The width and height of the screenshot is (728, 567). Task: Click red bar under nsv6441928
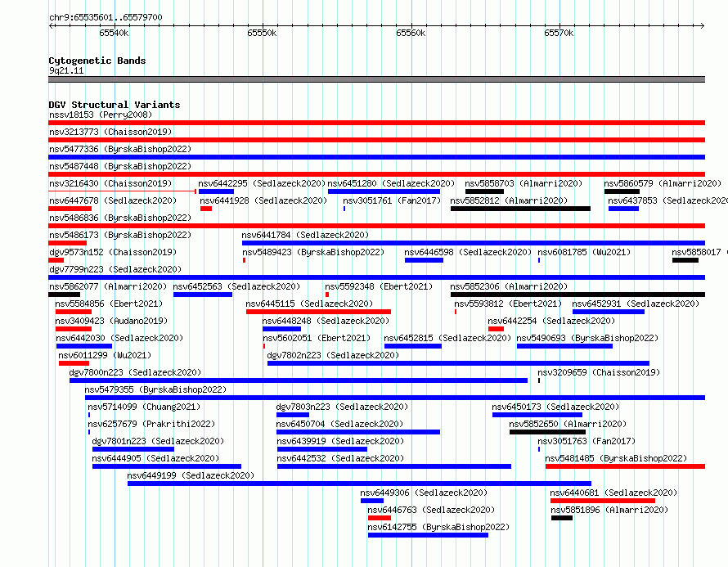206,209
